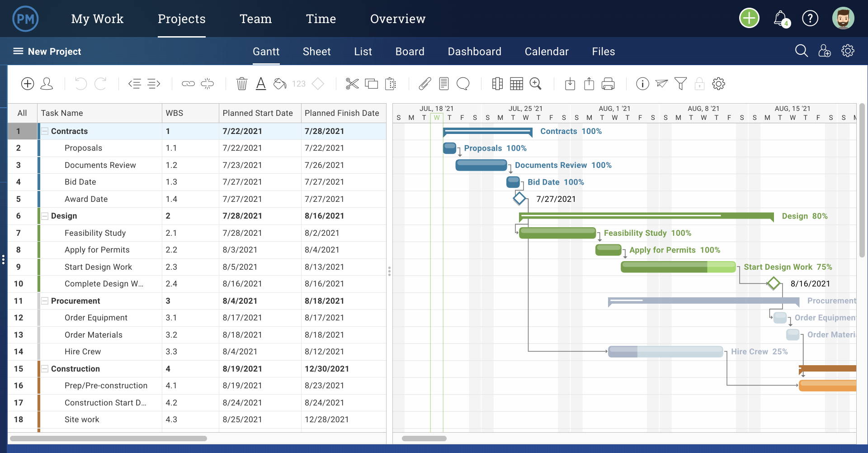This screenshot has width=868, height=453.
Task: Click the invite team member icon
Action: coord(825,51)
